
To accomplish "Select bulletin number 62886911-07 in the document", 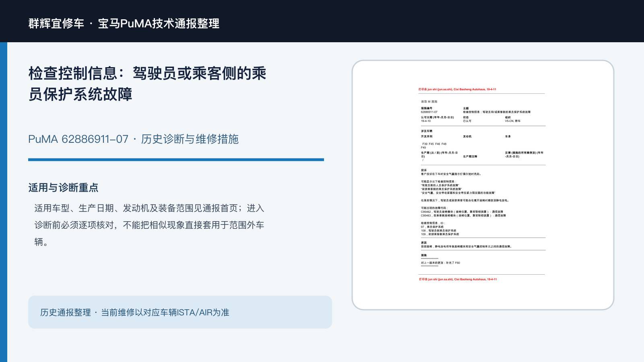I will [429, 112].
